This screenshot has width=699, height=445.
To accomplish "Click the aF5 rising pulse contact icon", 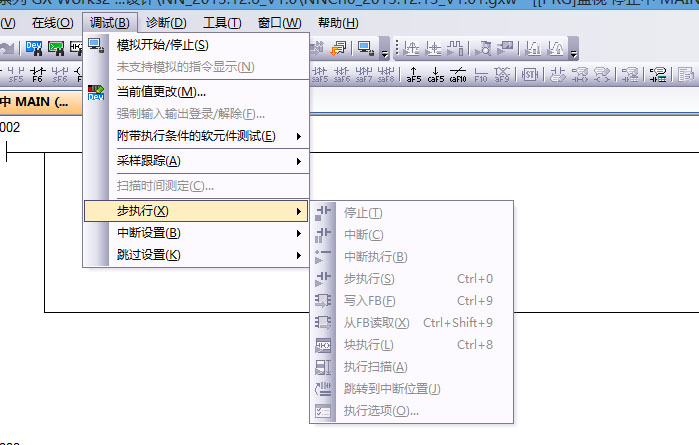I will pos(414,74).
